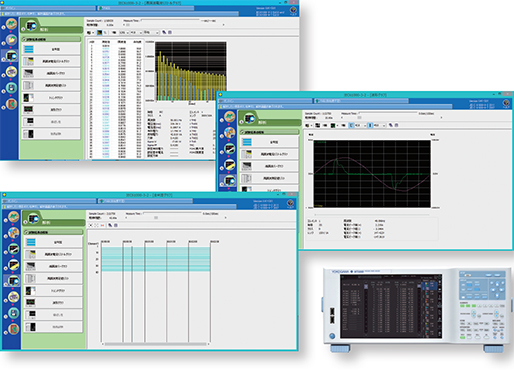Click the globe settings icon in timeline window sidebar
Screen dimensions: 514x370
pyautogui.click(x=13, y=233)
